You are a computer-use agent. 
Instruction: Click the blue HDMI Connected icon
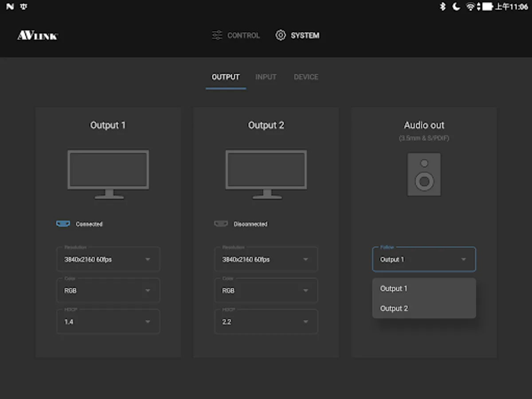[x=63, y=224]
